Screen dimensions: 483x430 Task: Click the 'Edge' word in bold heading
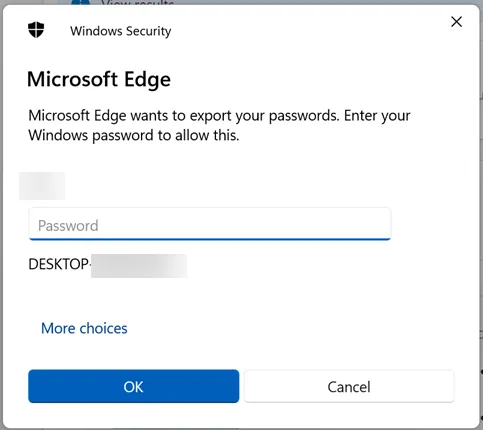147,80
